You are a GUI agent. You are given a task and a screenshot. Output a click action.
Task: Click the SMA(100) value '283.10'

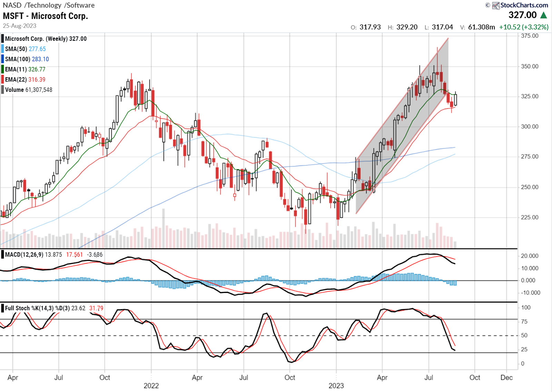pos(40,59)
